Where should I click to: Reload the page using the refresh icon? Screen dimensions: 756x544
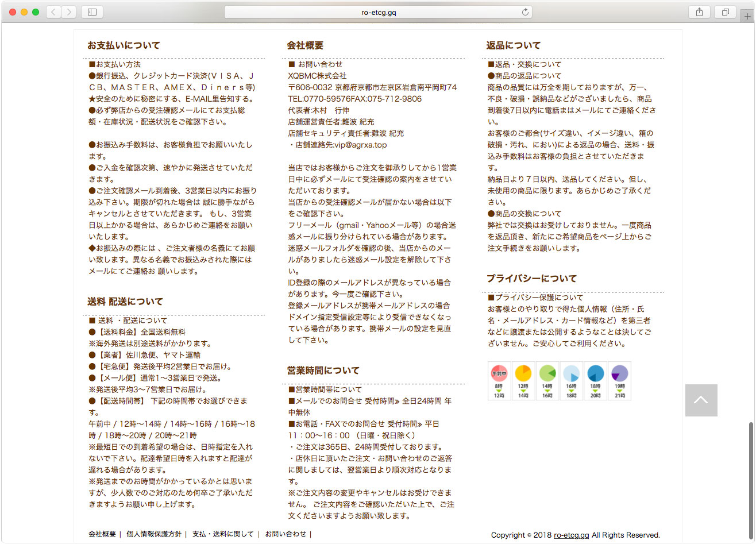tap(524, 12)
